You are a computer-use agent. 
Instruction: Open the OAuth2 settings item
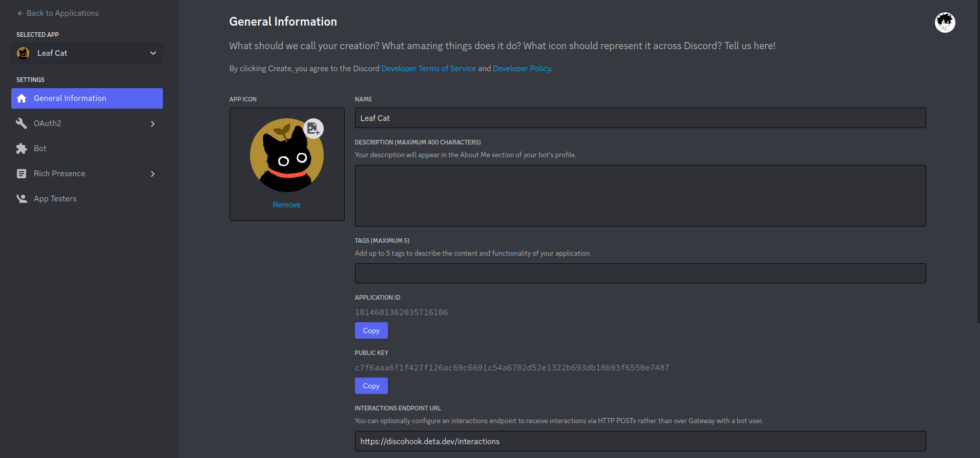(87, 123)
